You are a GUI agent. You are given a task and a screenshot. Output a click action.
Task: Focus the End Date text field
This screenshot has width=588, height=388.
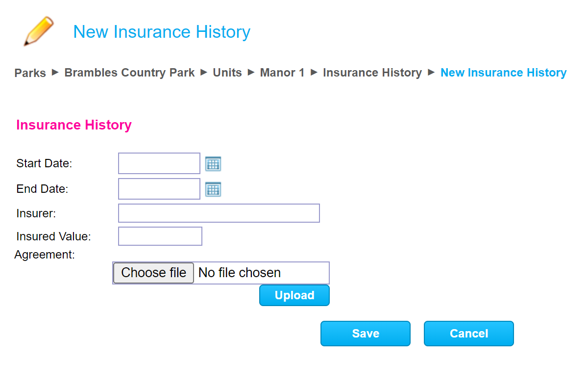[159, 189]
